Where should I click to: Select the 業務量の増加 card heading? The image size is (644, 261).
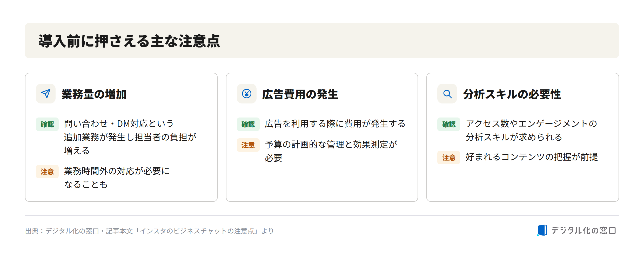click(x=94, y=94)
